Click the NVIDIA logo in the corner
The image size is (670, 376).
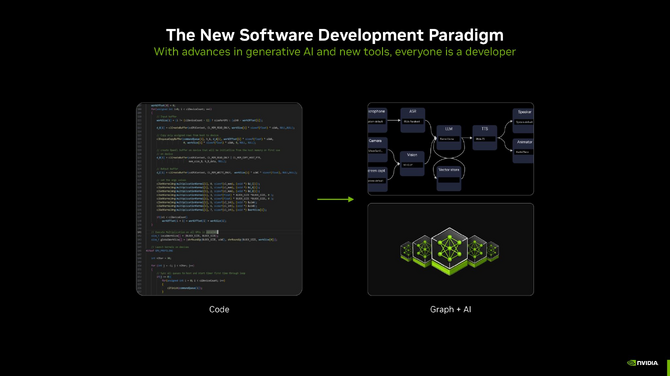642,363
